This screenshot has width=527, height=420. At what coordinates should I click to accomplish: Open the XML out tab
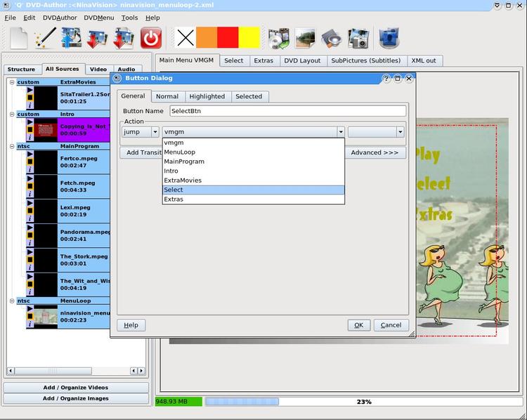pos(424,61)
